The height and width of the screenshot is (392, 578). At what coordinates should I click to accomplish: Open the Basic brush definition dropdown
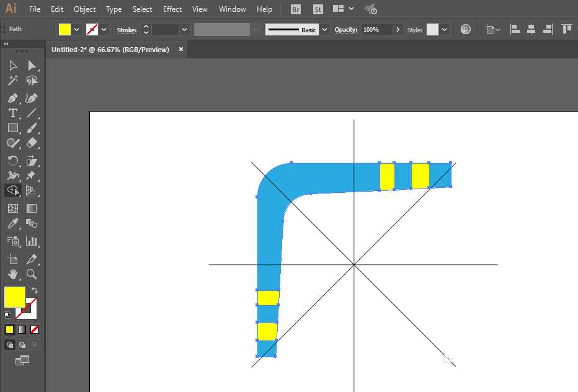[x=324, y=29]
